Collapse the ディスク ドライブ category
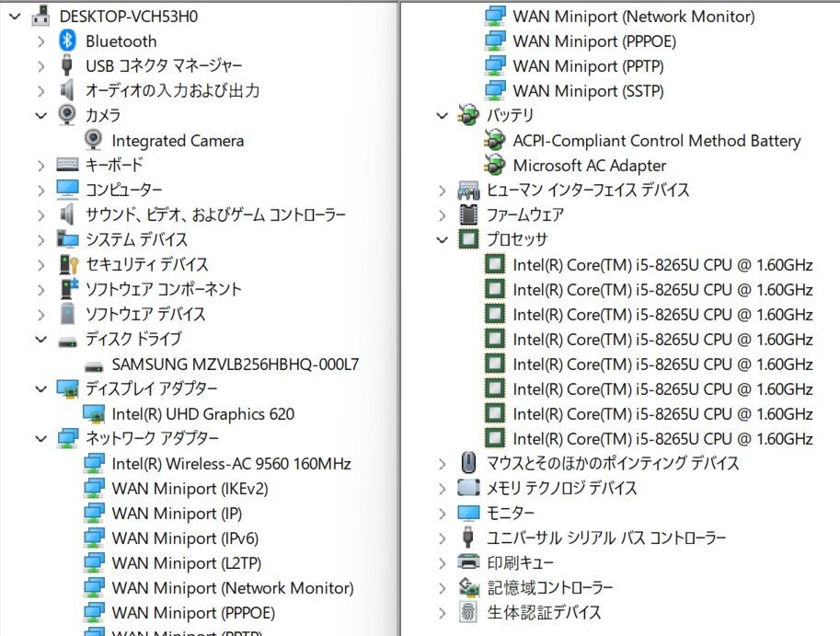 click(x=41, y=339)
